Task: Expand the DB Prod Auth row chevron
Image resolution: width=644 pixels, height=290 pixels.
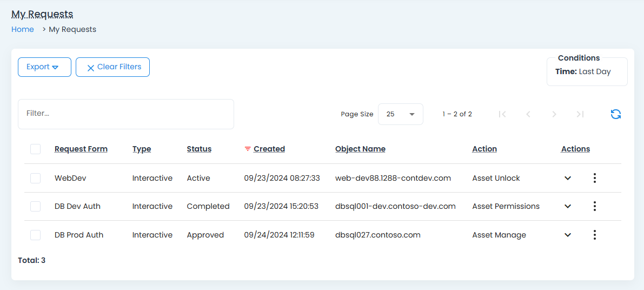Action: 568,235
